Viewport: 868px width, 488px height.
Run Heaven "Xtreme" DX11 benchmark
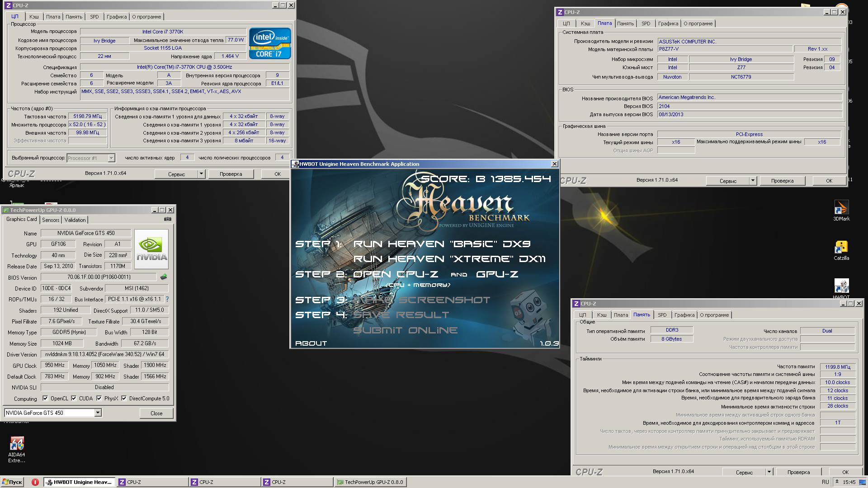coord(449,259)
